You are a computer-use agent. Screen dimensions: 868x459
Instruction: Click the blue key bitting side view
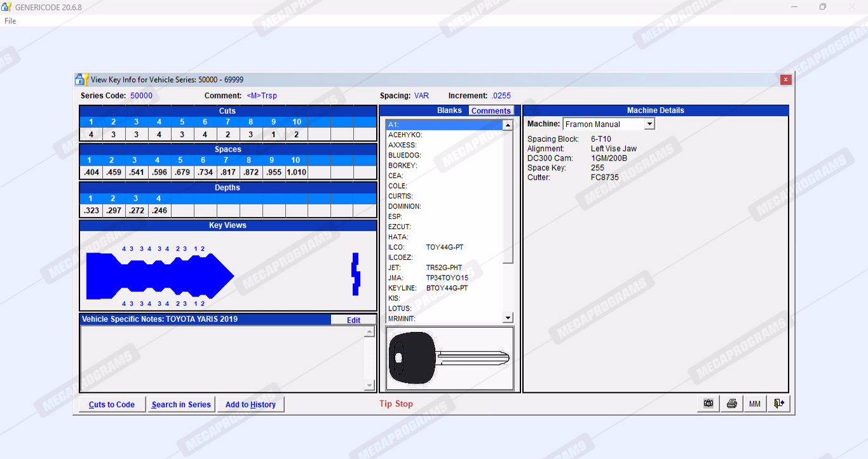[160, 276]
